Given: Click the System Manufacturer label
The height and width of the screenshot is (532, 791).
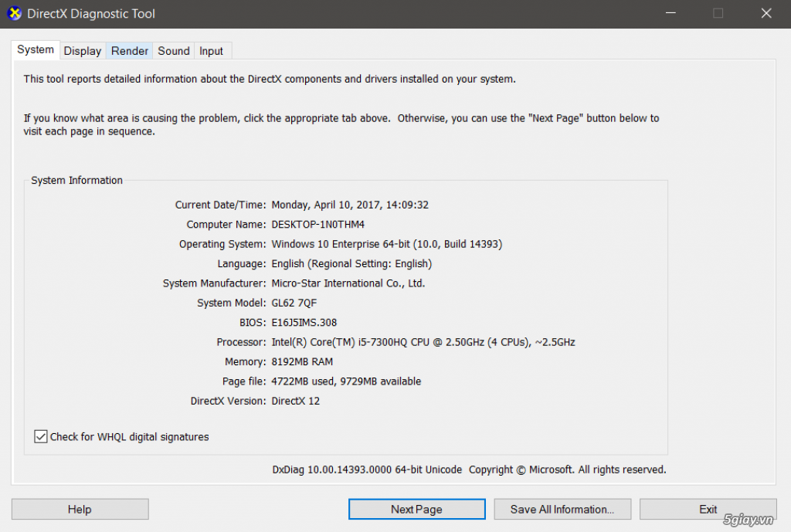Looking at the screenshot, I should [x=215, y=283].
